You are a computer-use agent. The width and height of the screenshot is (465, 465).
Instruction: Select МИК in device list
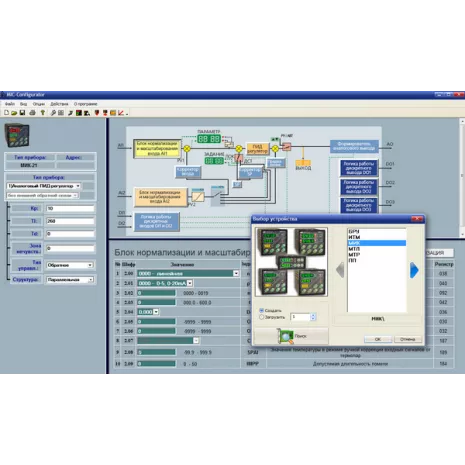[377, 243]
